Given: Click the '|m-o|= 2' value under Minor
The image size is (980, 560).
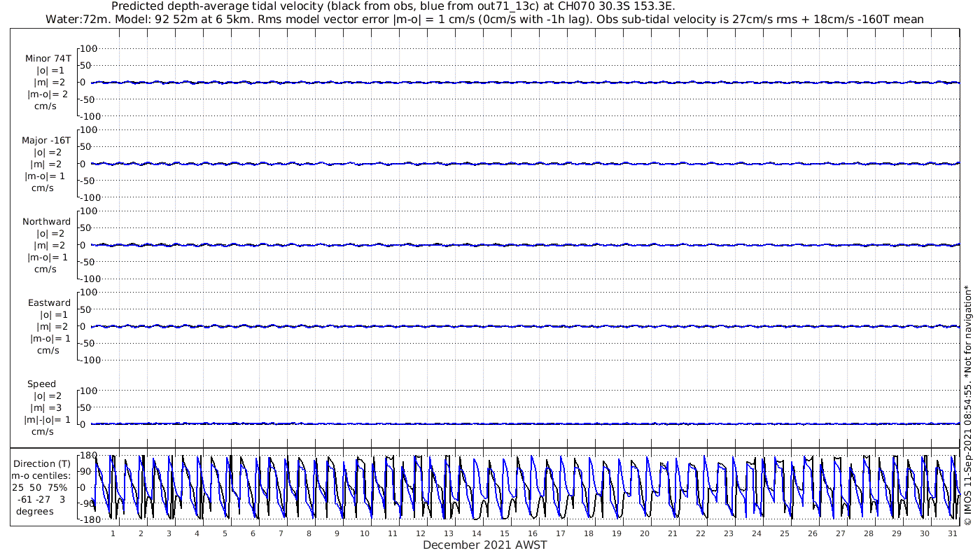Looking at the screenshot, I should (x=48, y=94).
